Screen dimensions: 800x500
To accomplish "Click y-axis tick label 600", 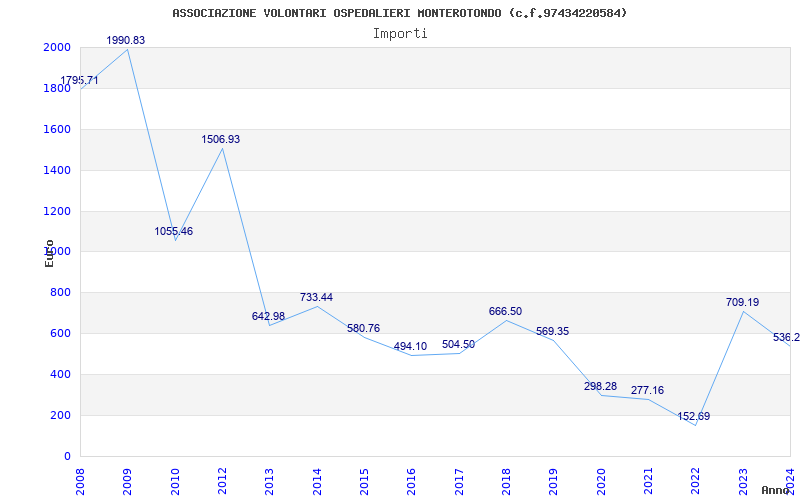I will click(x=63, y=334).
